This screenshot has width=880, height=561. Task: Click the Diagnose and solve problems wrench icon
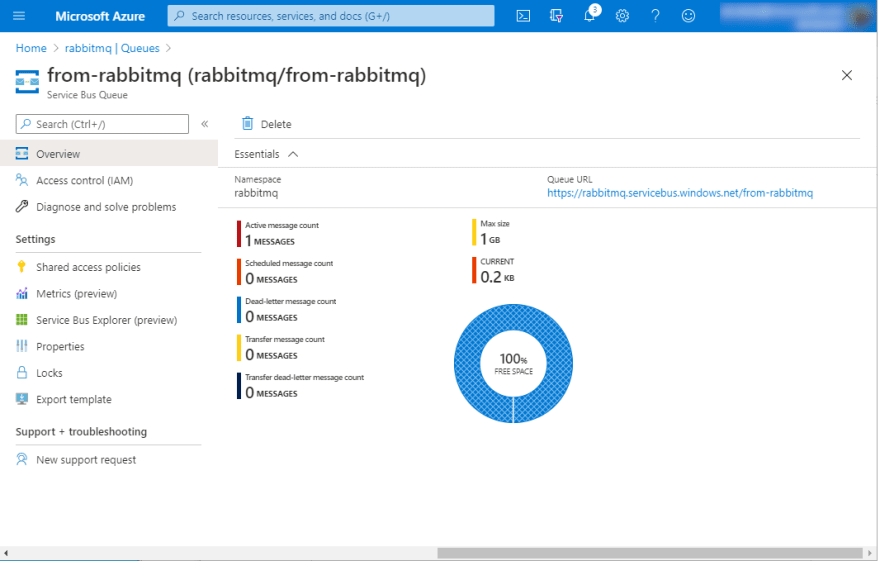pyautogui.click(x=22, y=206)
